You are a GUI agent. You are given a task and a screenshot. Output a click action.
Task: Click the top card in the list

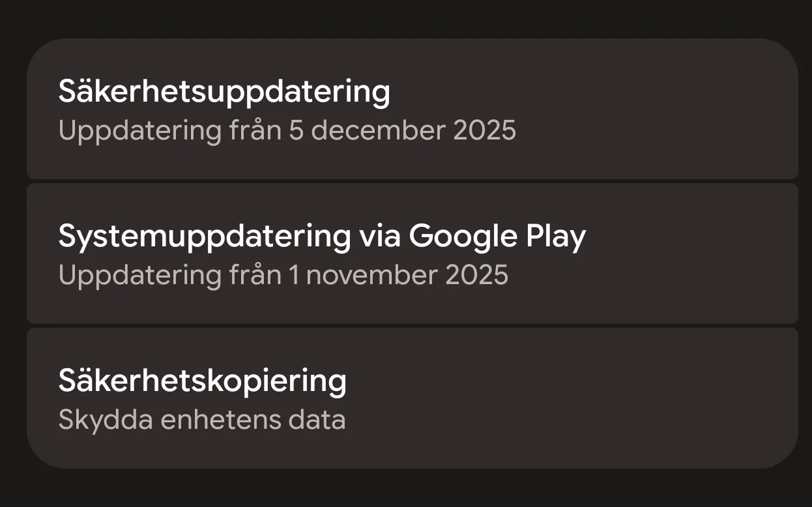[412, 109]
